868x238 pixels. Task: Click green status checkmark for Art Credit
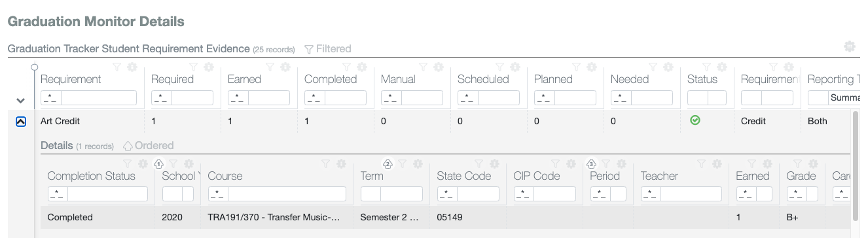695,120
